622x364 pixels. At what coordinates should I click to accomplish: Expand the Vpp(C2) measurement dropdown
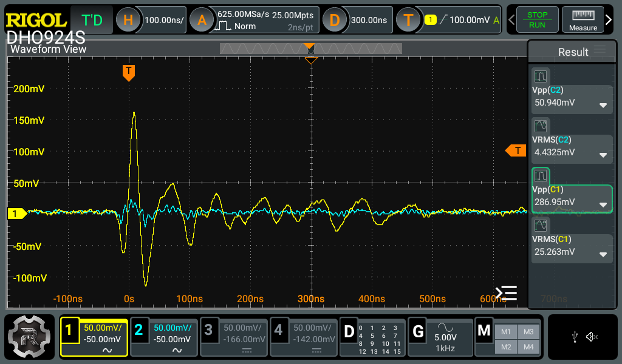[x=603, y=105]
